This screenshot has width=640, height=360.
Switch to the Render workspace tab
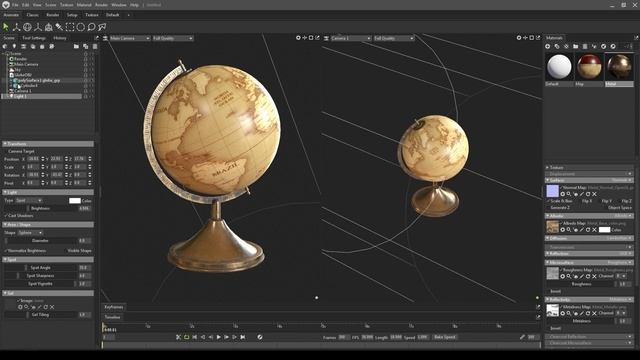(x=53, y=15)
